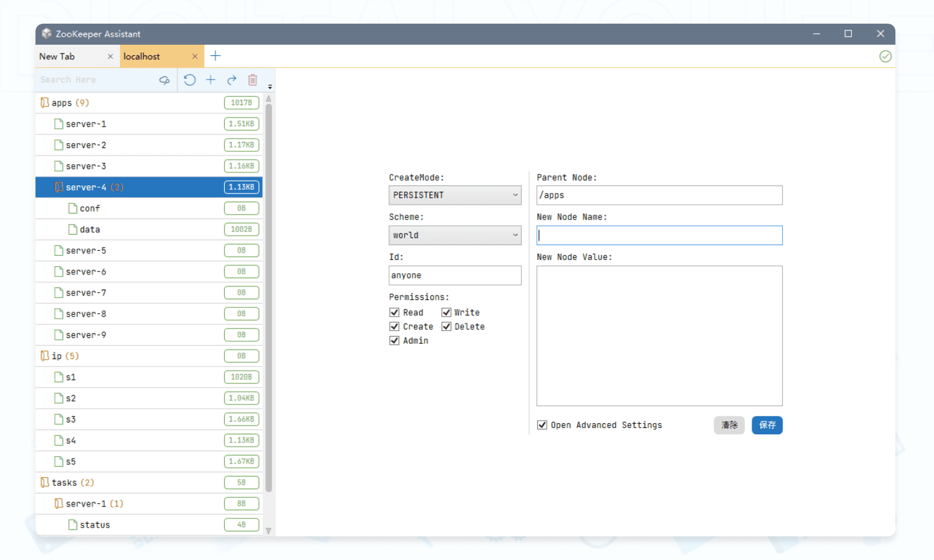Open a new tab with plus icon
The image size is (934, 560).
215,56
